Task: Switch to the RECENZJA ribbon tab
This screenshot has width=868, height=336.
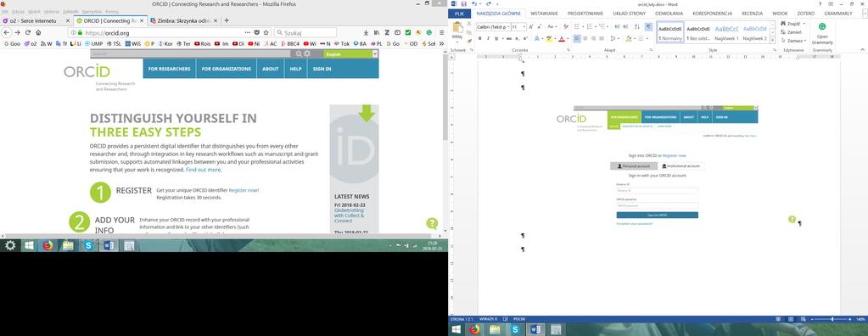Action: pos(753,14)
